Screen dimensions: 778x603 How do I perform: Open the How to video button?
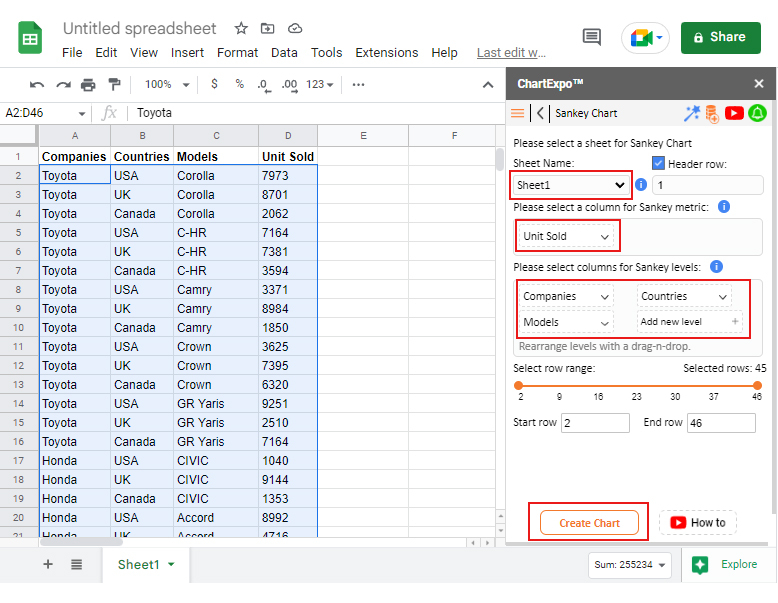(x=698, y=523)
